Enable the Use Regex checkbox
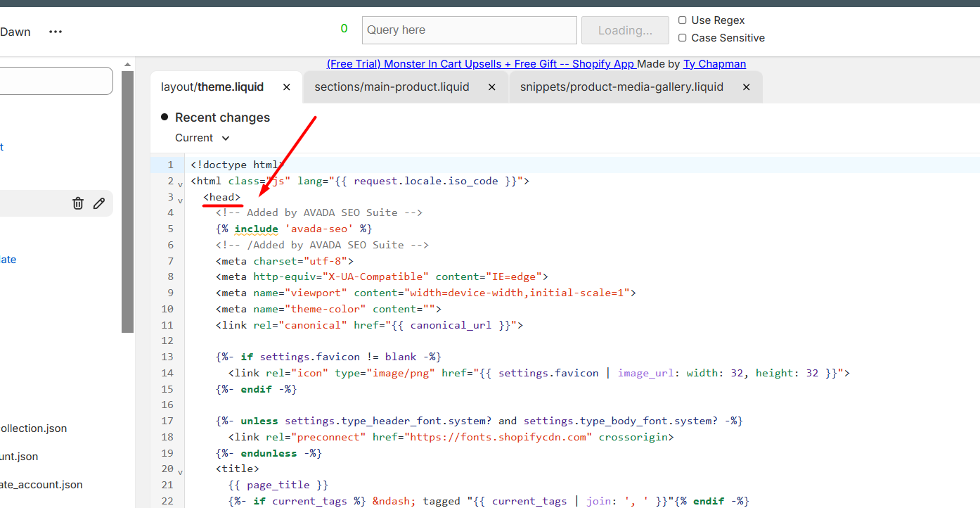The height and width of the screenshot is (508, 980). point(683,20)
